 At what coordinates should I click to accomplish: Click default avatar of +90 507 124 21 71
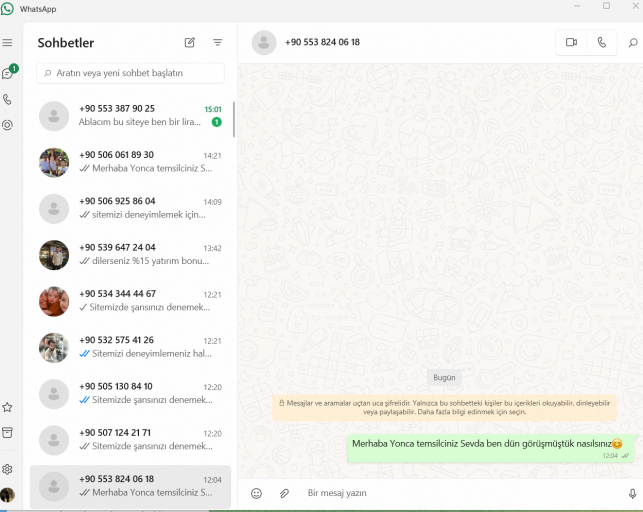54,440
